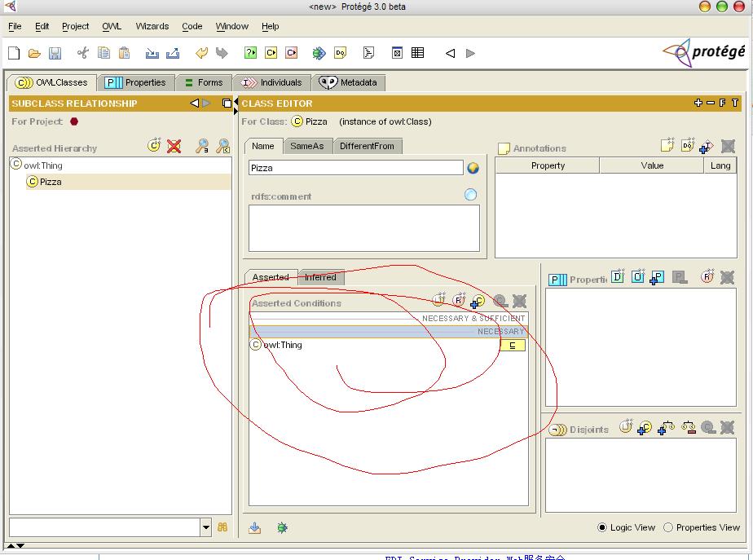Viewport: 753px width, 560px height.
Task: Switch to the Metadata tab
Action: (x=348, y=82)
